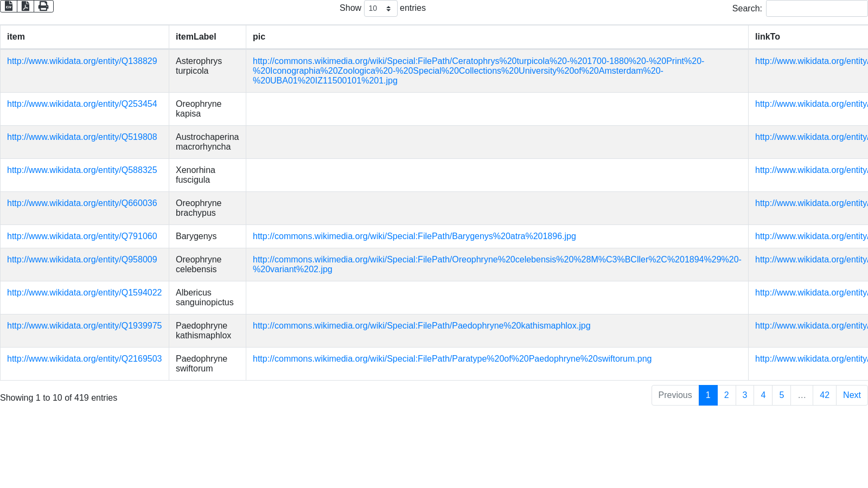
Task: Focus the Search input field
Action: point(816,9)
